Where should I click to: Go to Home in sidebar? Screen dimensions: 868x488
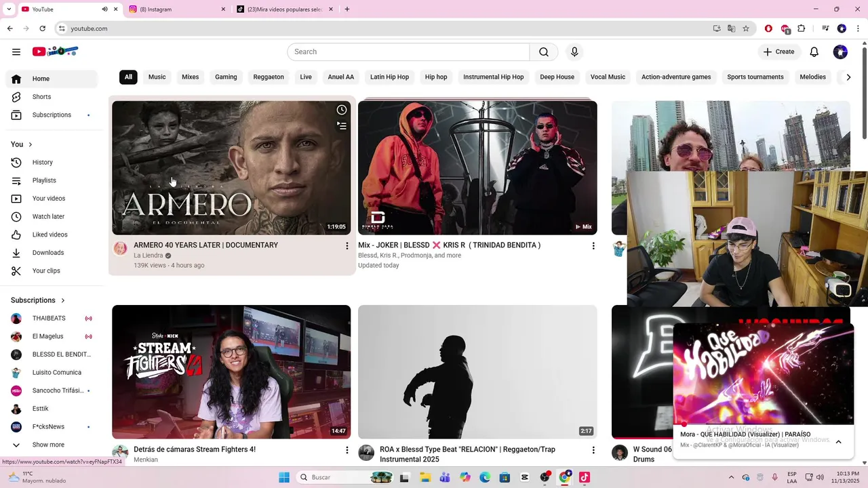(52, 79)
